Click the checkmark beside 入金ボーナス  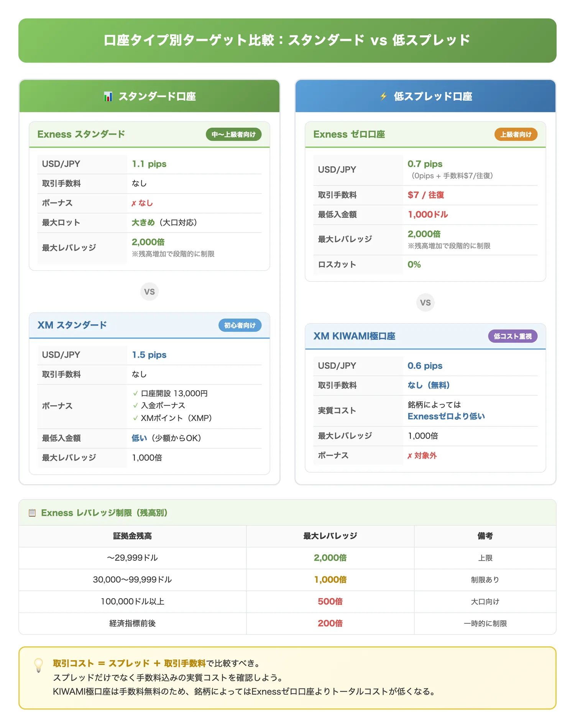pyautogui.click(x=135, y=405)
